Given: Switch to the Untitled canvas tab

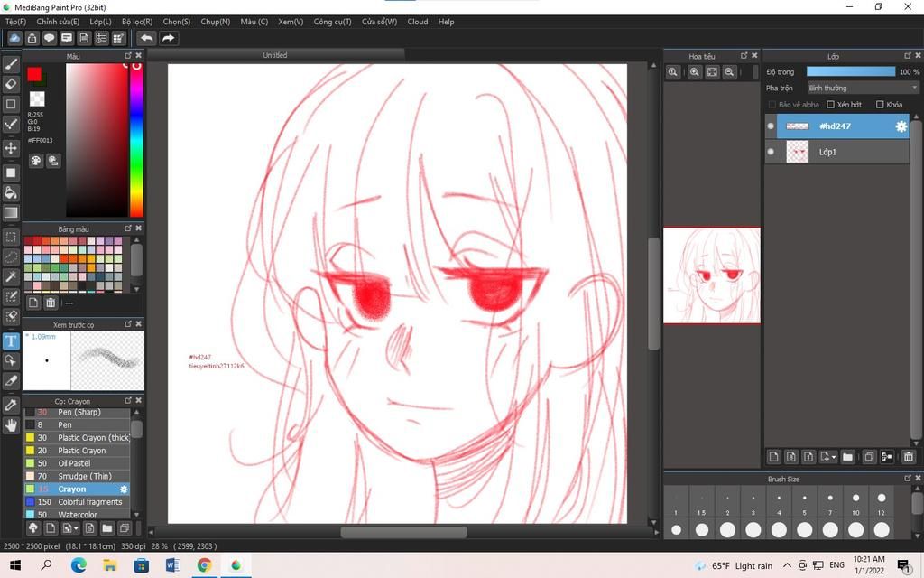Looking at the screenshot, I should pyautogui.click(x=275, y=55).
